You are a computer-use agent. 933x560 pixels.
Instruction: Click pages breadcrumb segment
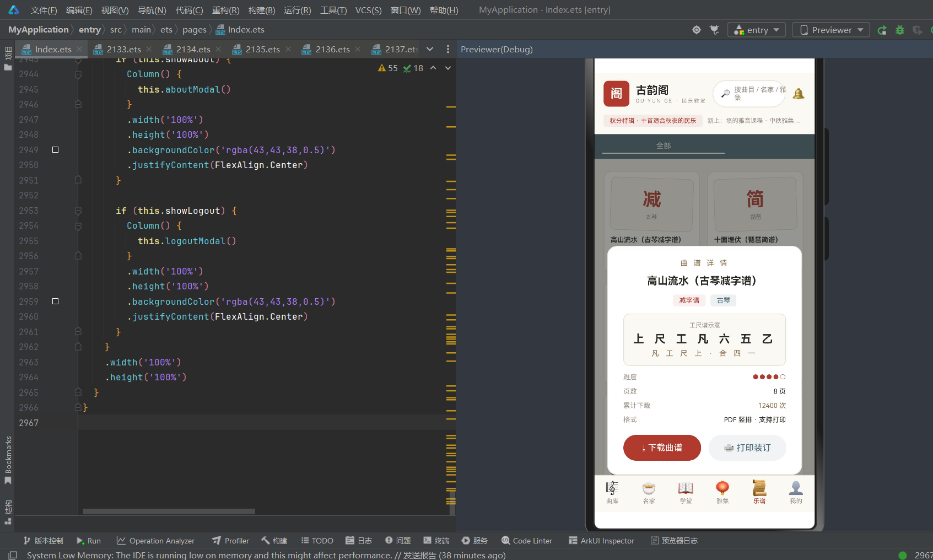coord(195,30)
